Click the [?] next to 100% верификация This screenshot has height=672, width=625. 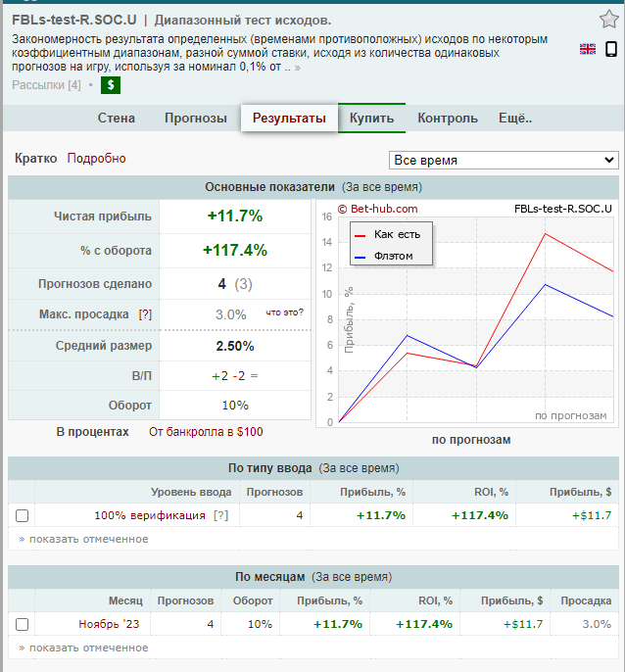pyautogui.click(x=220, y=515)
